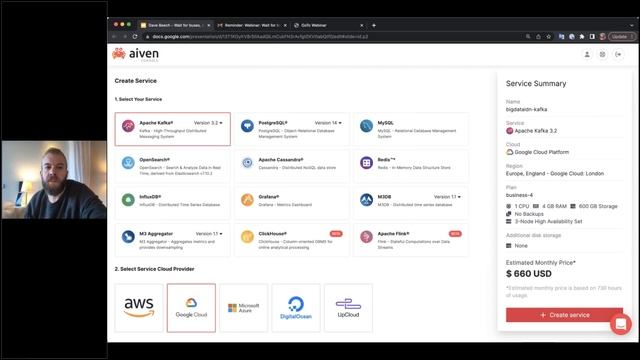This screenshot has width=640, height=360.
Task: Select the Grafana service card
Action: (x=292, y=203)
